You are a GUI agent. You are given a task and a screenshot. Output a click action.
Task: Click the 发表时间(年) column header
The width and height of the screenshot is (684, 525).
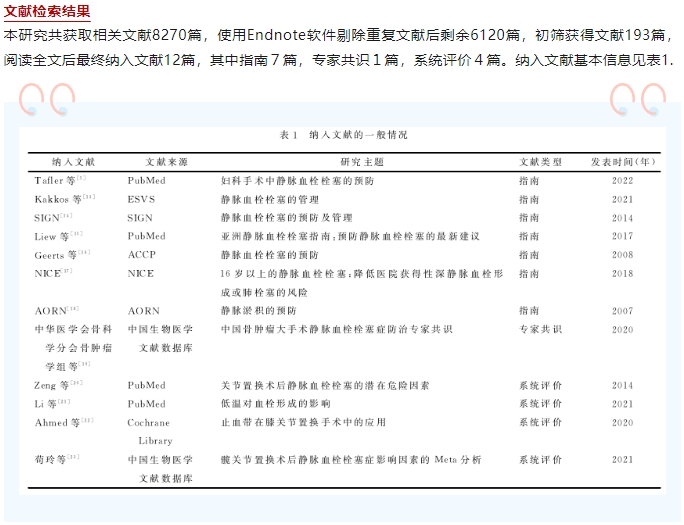click(622, 160)
